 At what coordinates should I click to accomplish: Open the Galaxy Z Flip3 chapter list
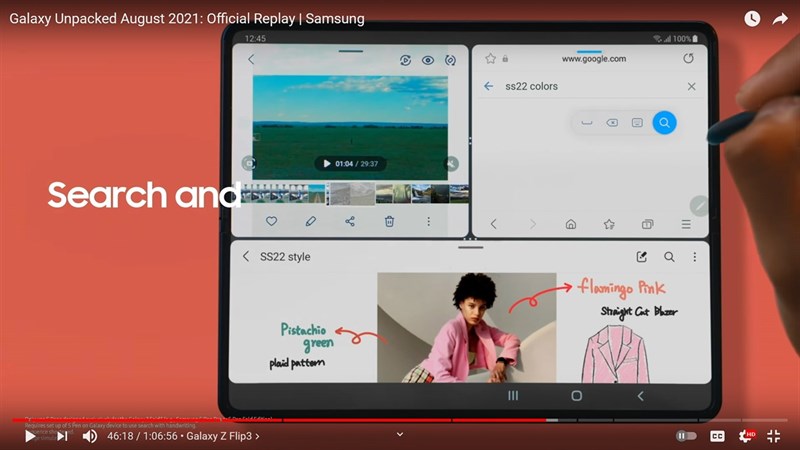coord(222,436)
